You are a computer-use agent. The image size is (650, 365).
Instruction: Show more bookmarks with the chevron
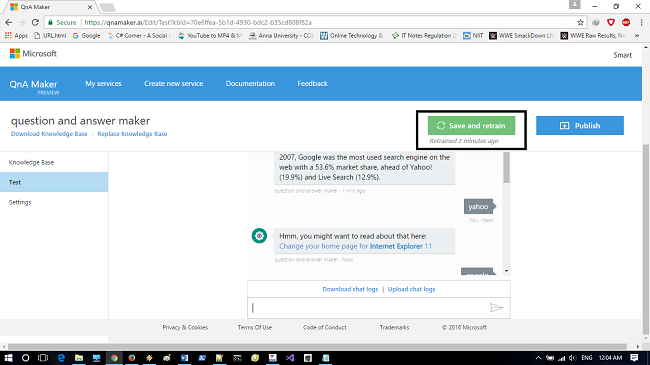click(x=637, y=36)
